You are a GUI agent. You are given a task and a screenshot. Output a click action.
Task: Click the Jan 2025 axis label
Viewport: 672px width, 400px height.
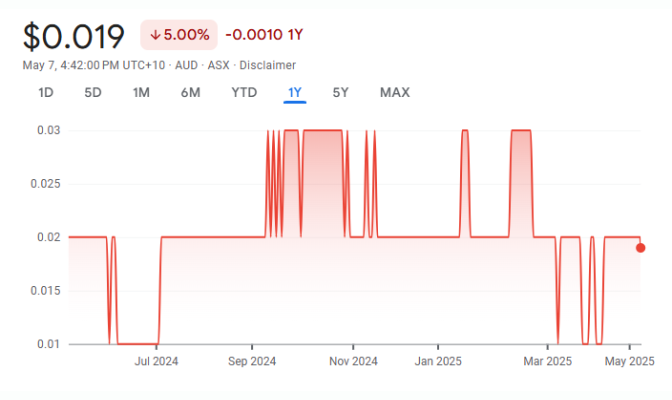[x=438, y=361]
